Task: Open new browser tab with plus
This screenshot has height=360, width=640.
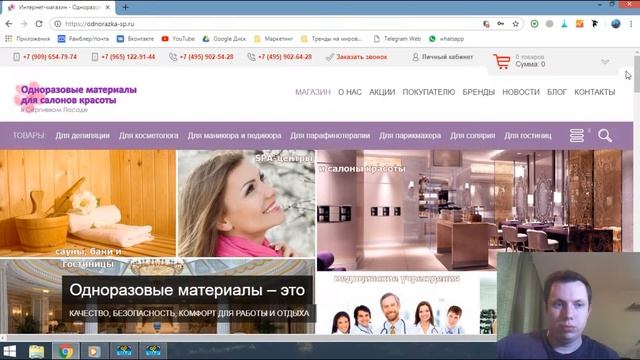Action: tap(125, 7)
